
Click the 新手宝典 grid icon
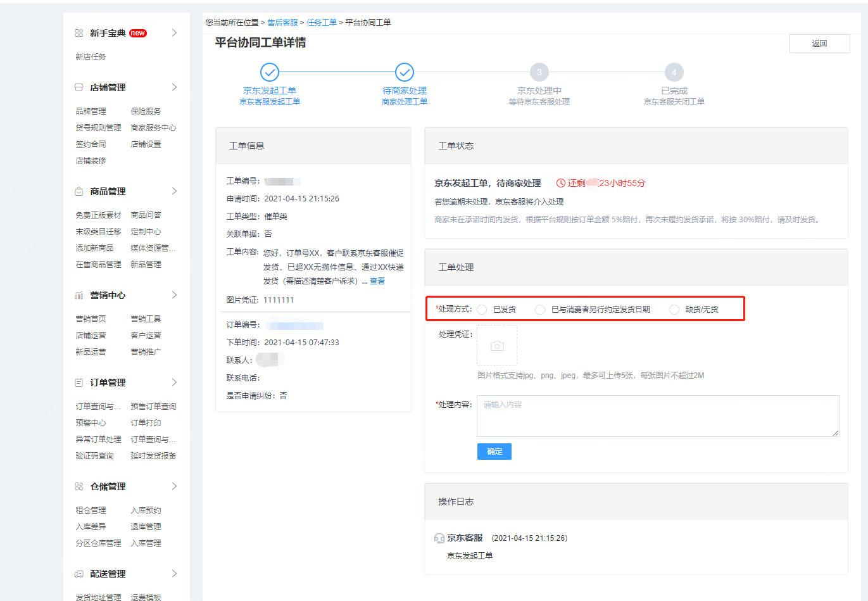[x=79, y=32]
